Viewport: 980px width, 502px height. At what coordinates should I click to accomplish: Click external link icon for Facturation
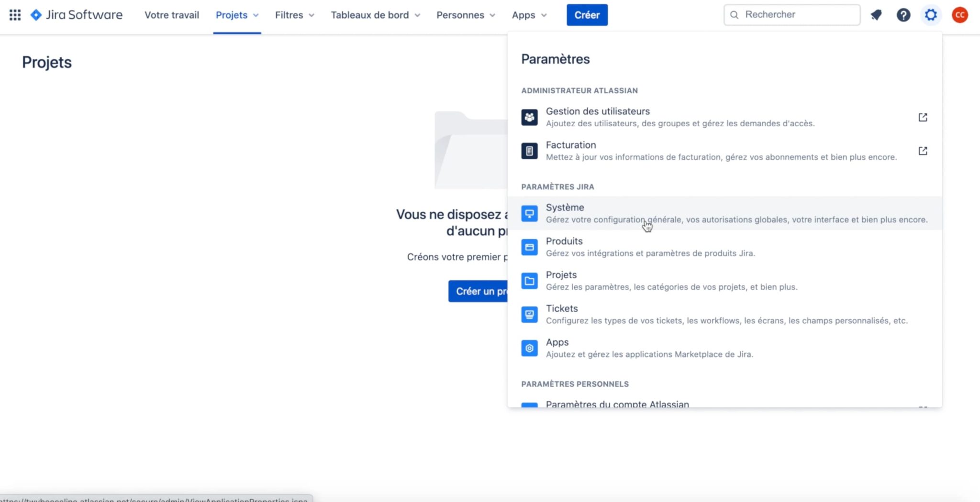(x=923, y=151)
